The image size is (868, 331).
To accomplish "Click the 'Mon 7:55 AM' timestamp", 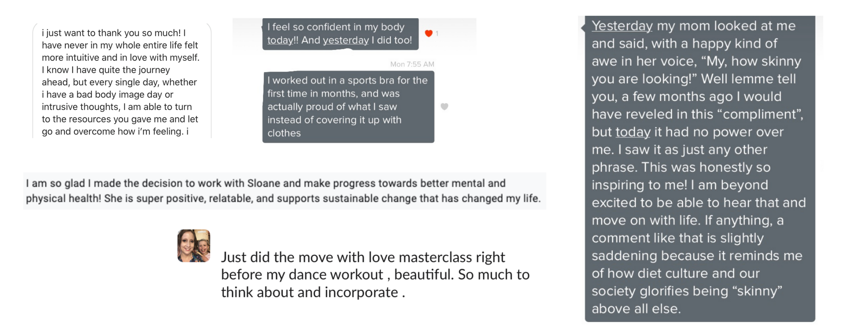I will point(412,64).
